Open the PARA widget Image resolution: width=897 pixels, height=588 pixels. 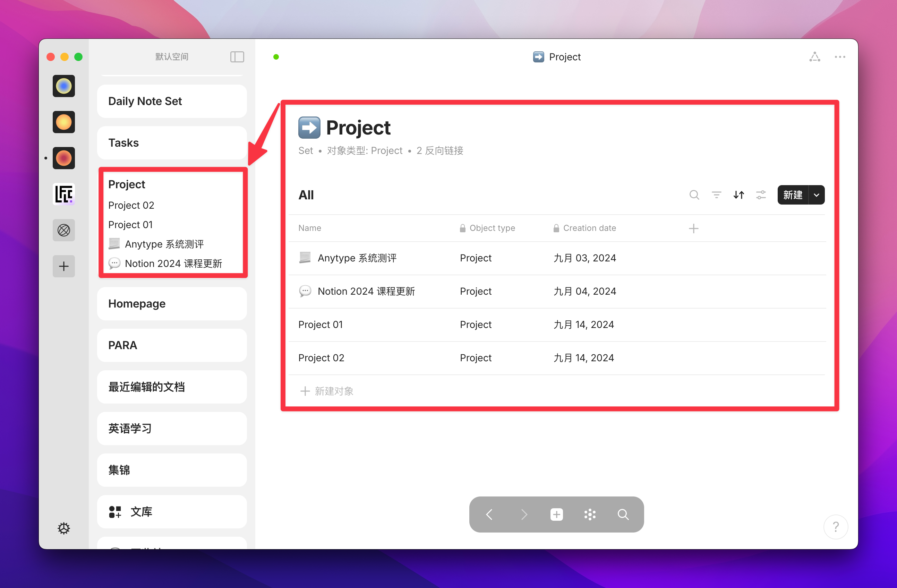(x=172, y=345)
